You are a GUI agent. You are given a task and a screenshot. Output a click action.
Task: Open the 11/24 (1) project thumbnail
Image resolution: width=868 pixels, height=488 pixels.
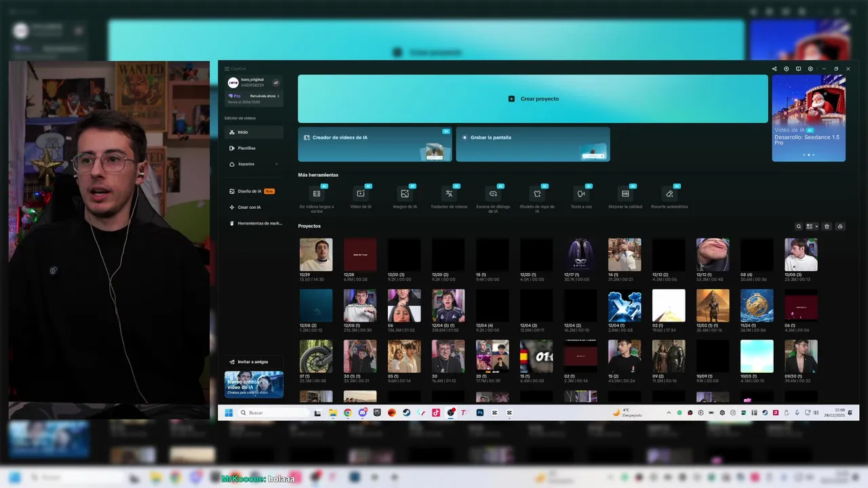coord(757,306)
